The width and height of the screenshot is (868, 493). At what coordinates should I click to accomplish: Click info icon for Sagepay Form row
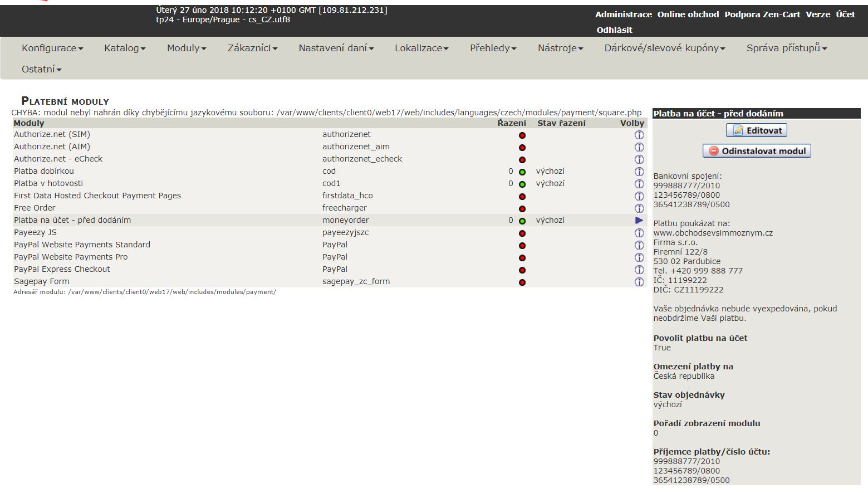tap(639, 282)
